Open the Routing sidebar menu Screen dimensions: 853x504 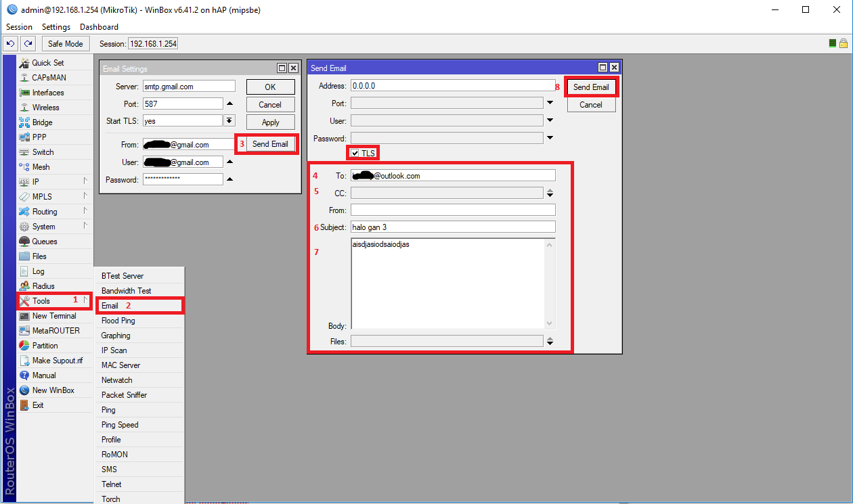pos(54,212)
